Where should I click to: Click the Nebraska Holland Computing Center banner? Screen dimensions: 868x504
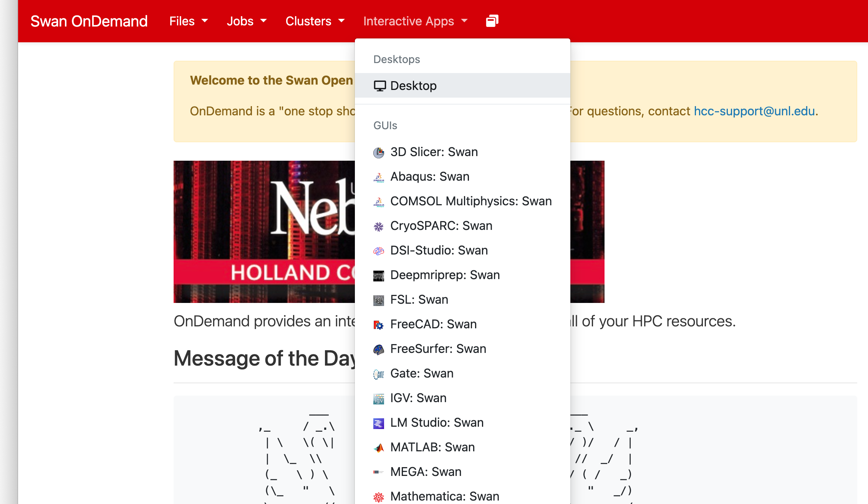pos(264,231)
